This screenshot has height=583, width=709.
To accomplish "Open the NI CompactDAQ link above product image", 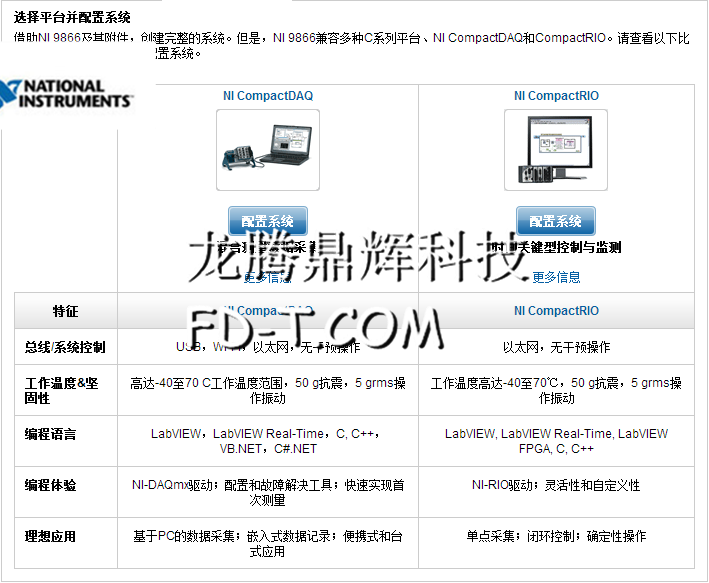I will [x=268, y=96].
